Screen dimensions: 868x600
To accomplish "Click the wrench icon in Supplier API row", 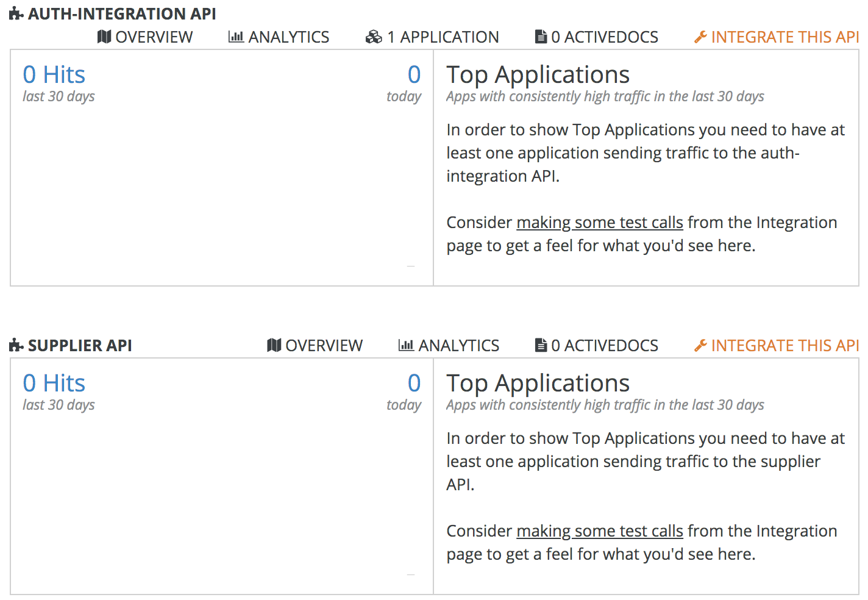I will click(700, 346).
